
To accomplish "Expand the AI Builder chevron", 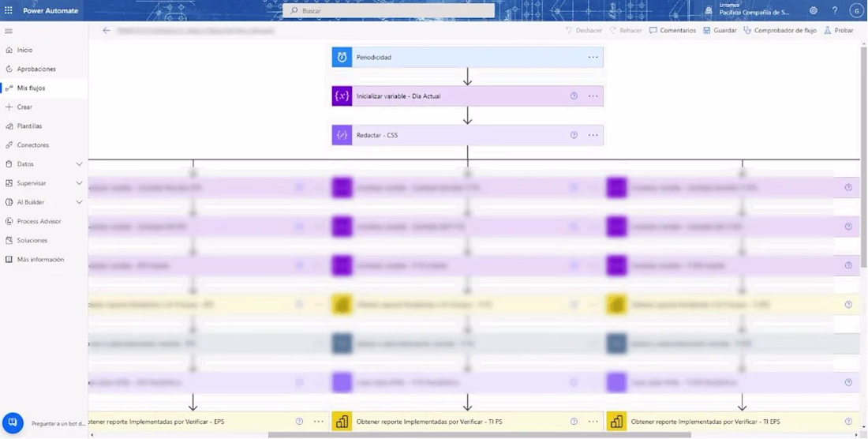I will 79,202.
